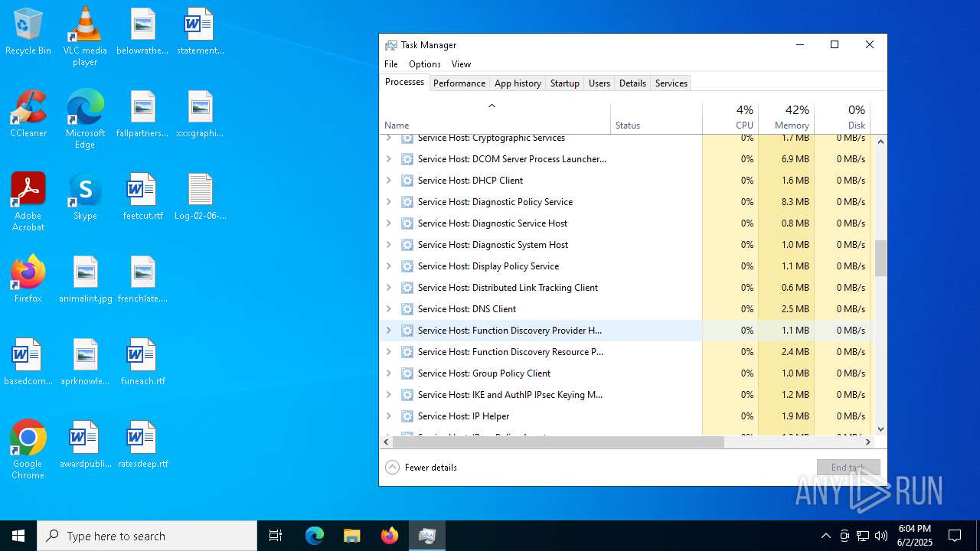Open Skype desktop shortcut
This screenshot has width=980, height=551.
point(85,197)
